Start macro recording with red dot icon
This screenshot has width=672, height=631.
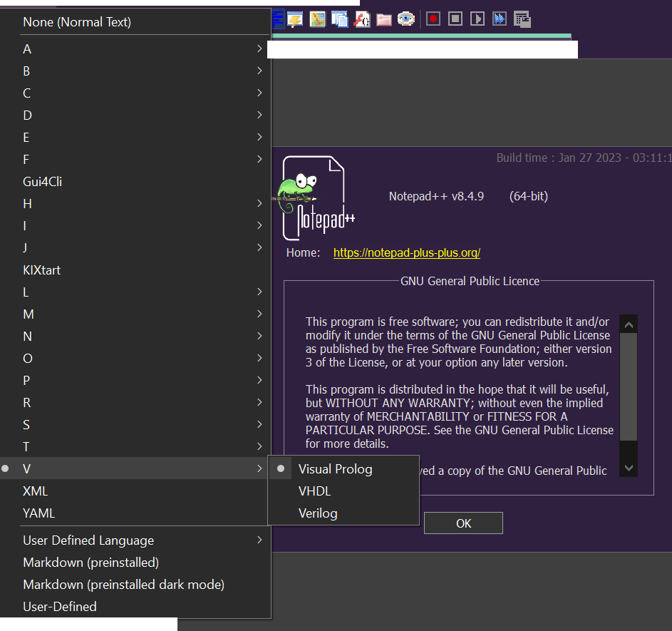[x=433, y=19]
